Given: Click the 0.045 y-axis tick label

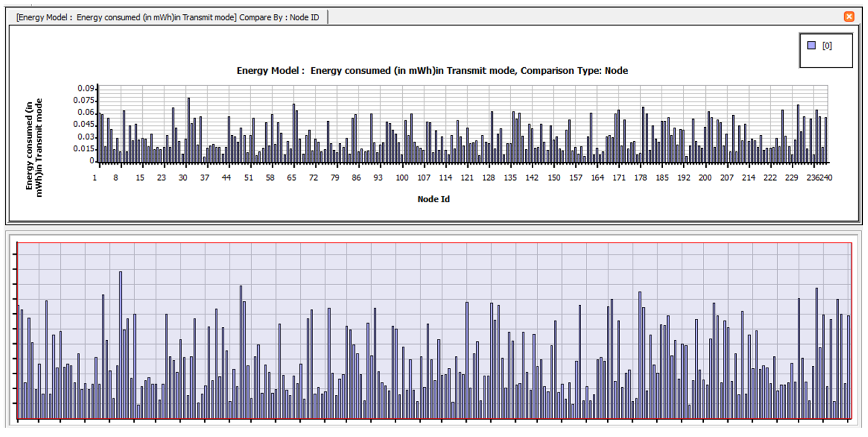Looking at the screenshot, I should pos(84,124).
